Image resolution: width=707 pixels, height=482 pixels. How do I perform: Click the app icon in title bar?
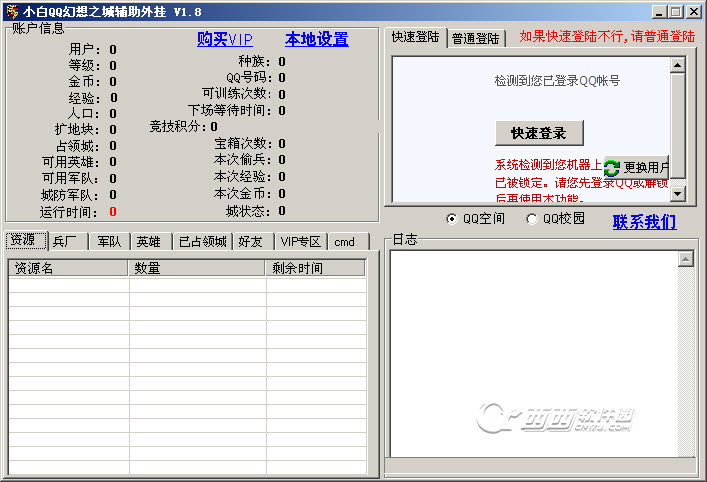(12, 12)
